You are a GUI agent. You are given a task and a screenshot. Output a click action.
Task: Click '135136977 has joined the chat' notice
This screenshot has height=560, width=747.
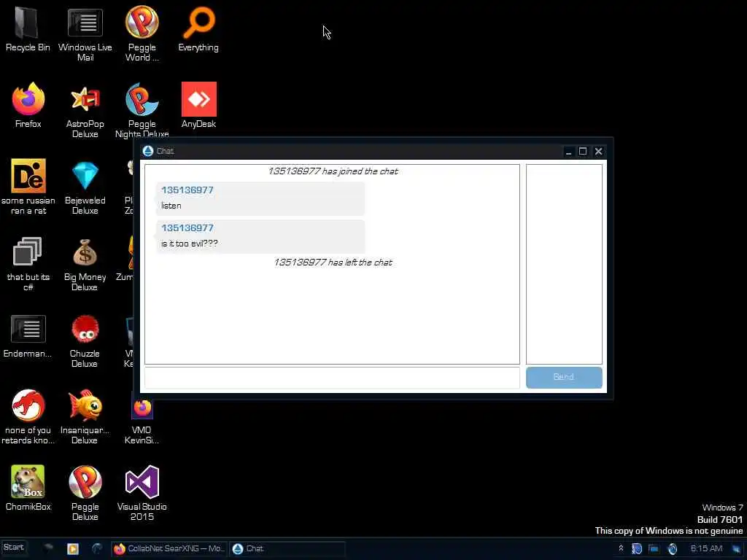333,171
